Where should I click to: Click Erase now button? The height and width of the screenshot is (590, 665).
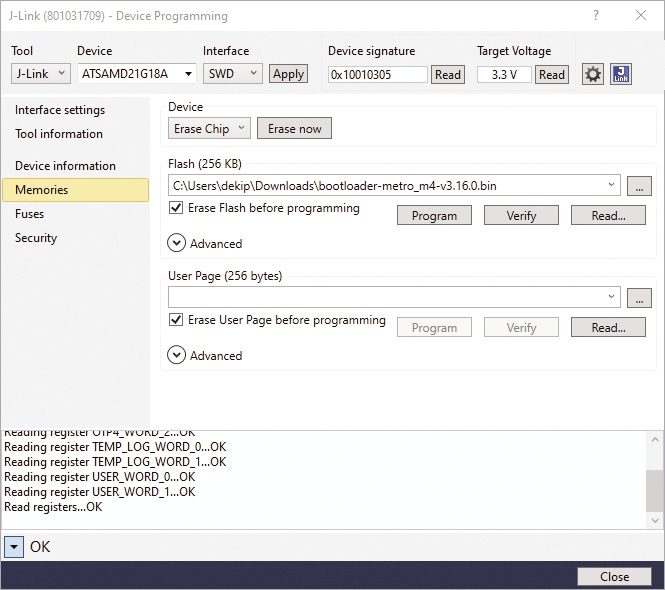point(294,128)
